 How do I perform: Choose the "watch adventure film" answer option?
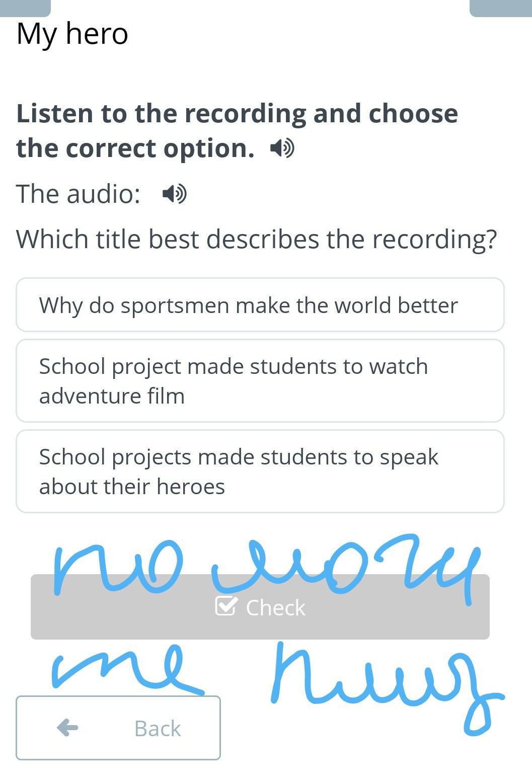pyautogui.click(x=260, y=381)
